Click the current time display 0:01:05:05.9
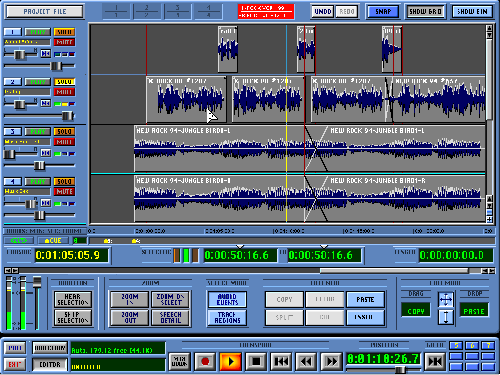This screenshot has height=375, width=500. [x=71, y=255]
